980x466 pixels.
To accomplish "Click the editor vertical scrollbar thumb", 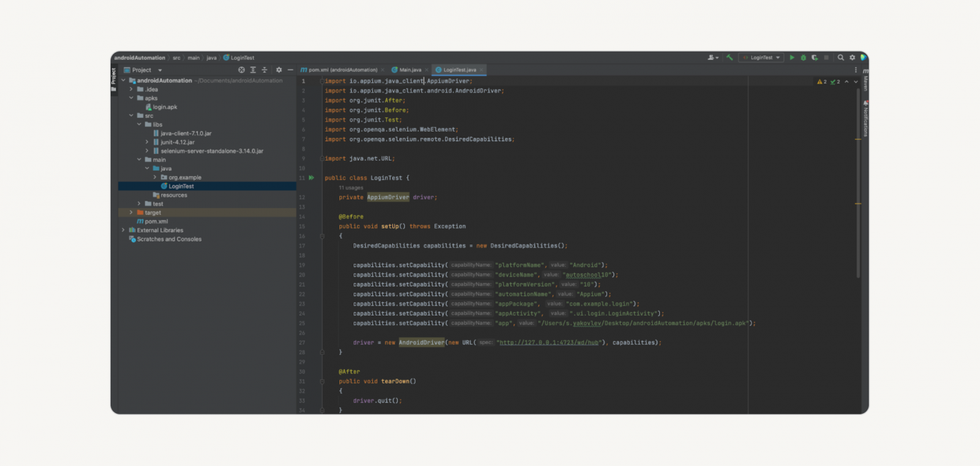I will pos(857,183).
